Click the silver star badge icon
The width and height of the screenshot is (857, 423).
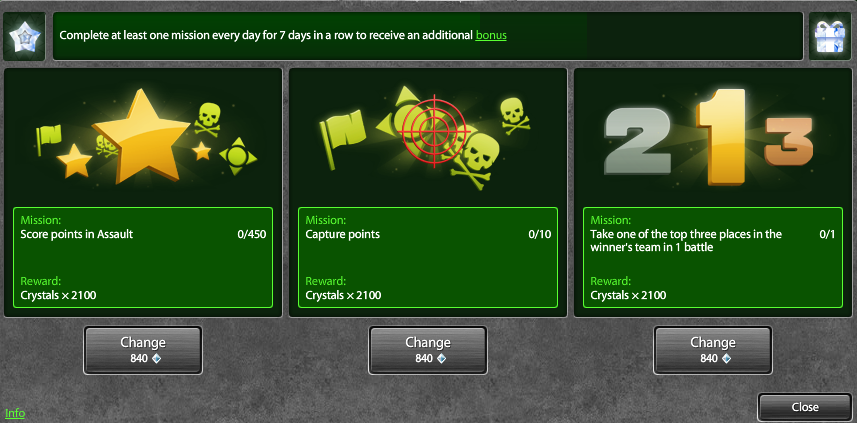(24, 37)
